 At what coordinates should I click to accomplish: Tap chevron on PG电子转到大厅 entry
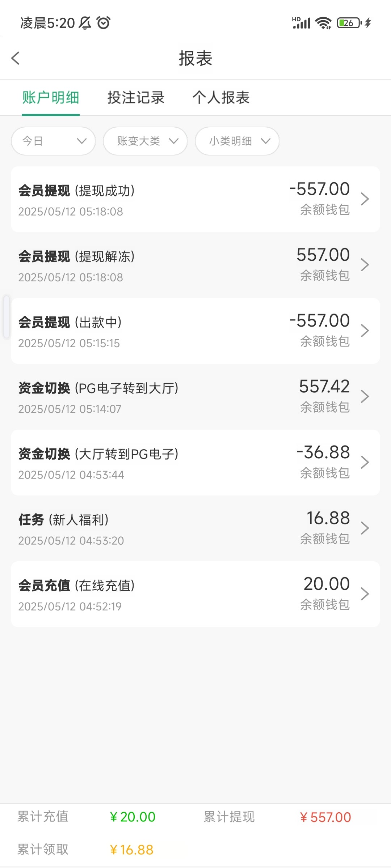[365, 396]
